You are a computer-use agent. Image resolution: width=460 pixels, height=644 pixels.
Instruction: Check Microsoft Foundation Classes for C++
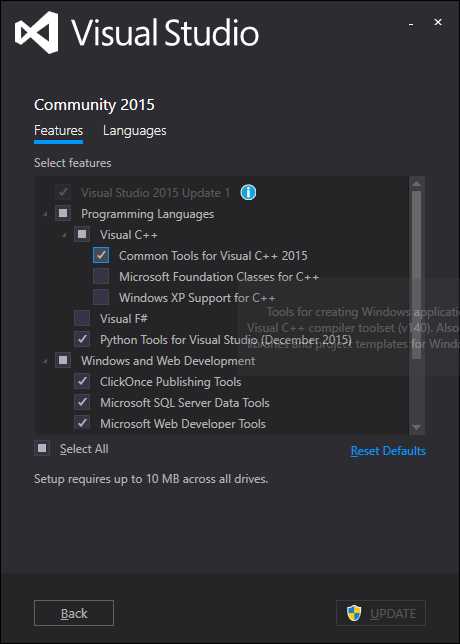coord(101,276)
